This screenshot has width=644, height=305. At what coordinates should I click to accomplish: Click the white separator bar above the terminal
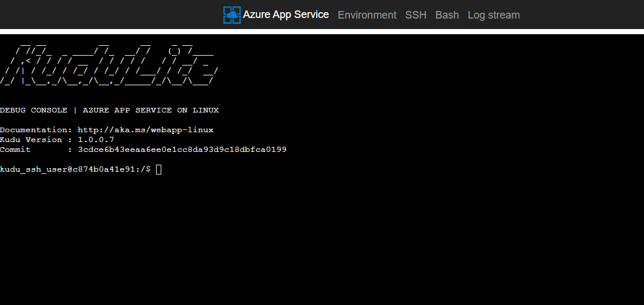[x=322, y=31]
